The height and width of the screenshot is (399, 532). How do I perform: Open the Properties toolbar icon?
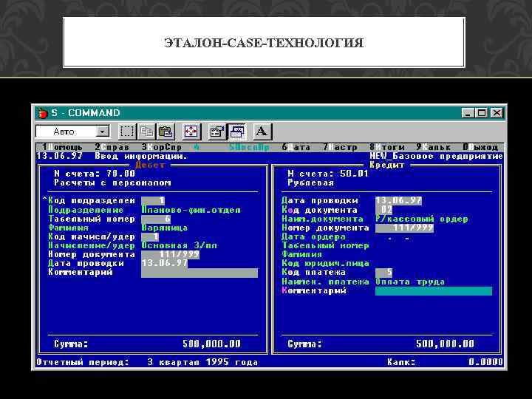click(216, 132)
